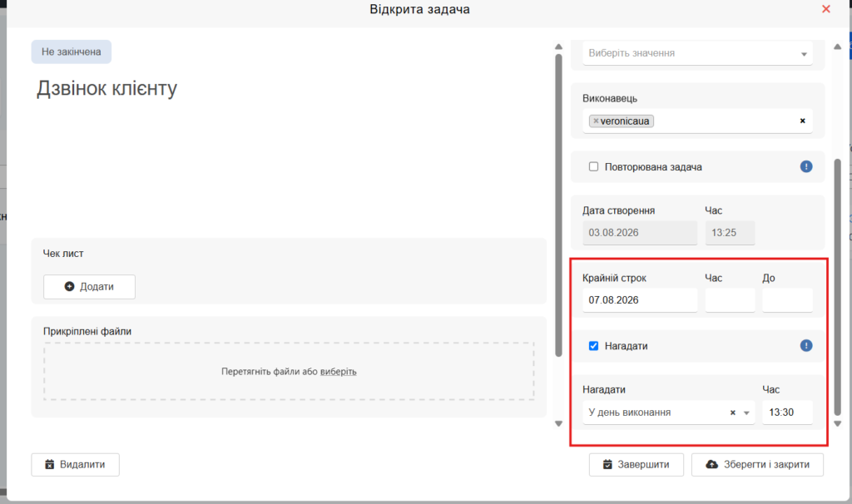Click scroll down arrow of left panel
Viewport: 852px width, 504px height.
click(x=558, y=423)
